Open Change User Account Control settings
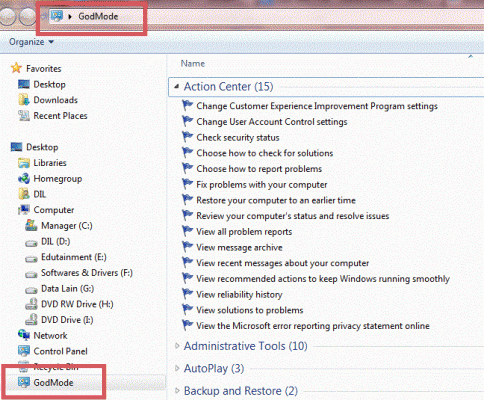The width and height of the screenshot is (484, 400). tap(272, 122)
